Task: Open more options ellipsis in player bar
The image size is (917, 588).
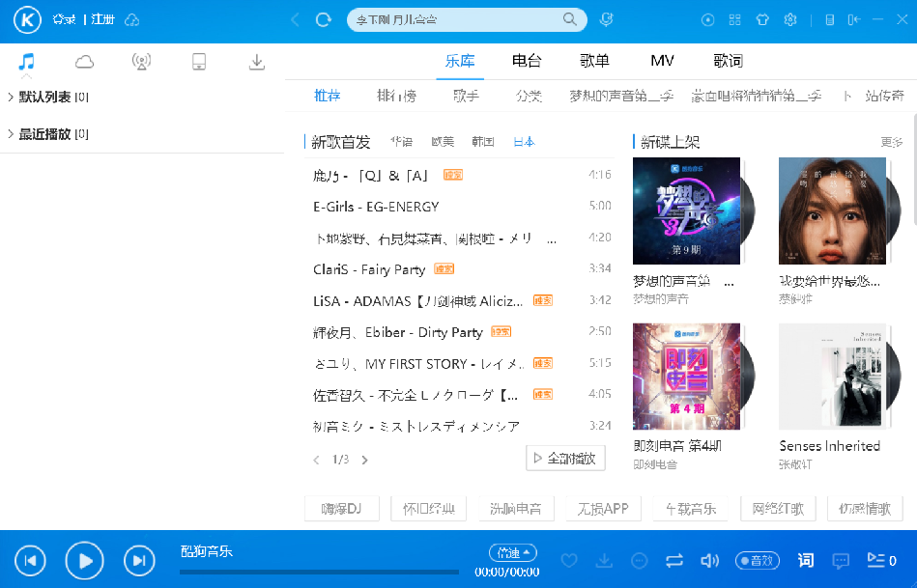Action: pos(640,561)
